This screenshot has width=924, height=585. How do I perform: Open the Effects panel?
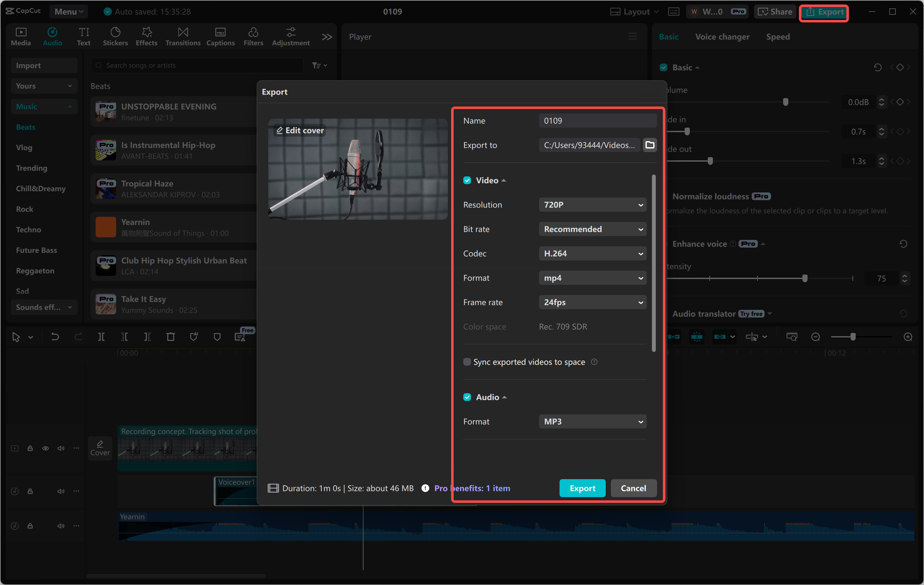pyautogui.click(x=146, y=37)
